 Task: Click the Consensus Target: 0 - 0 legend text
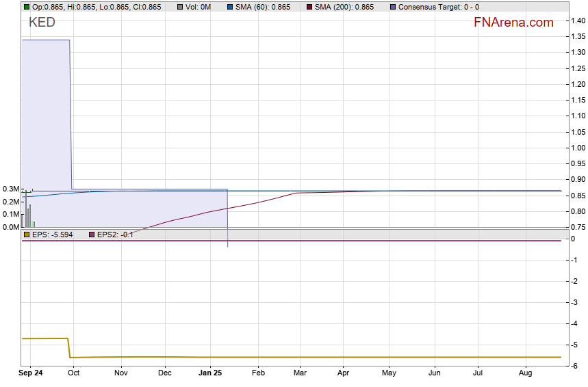(x=439, y=7)
